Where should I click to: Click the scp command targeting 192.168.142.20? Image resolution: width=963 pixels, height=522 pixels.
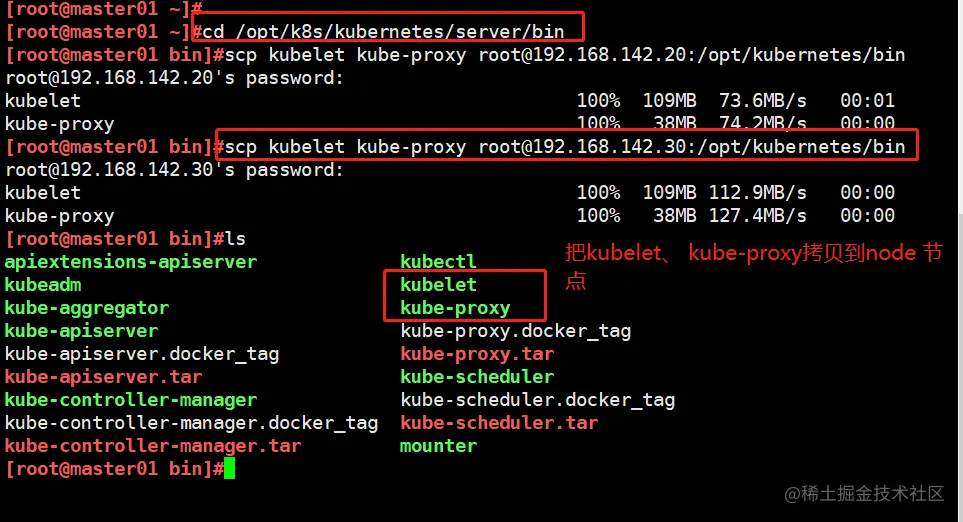(x=565, y=55)
